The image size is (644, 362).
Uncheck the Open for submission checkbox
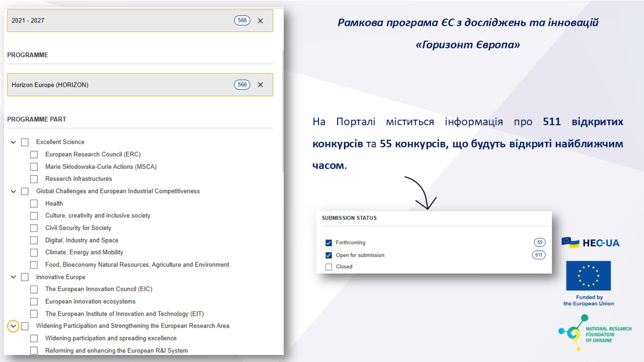329,255
